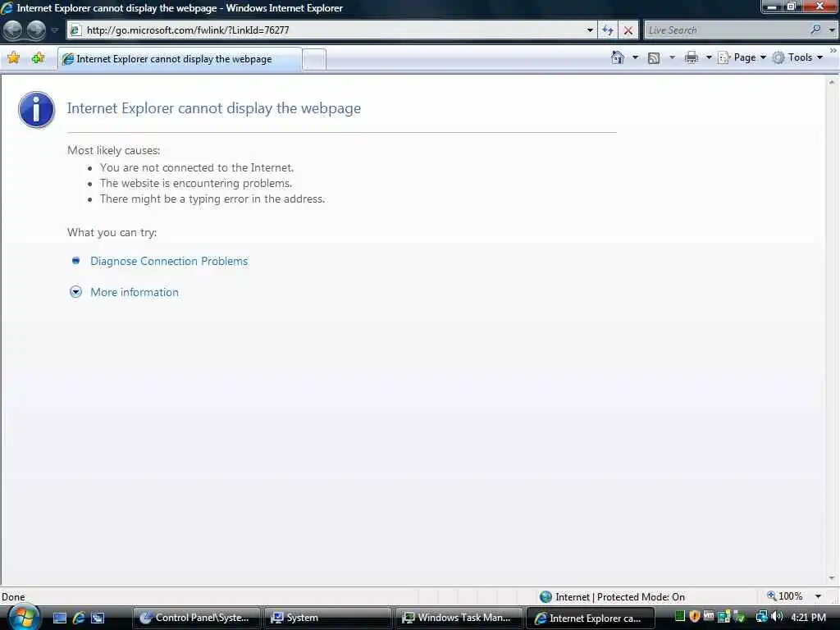Image resolution: width=840 pixels, height=630 pixels.
Task: Go back with the Back arrow button
Action: 12,30
